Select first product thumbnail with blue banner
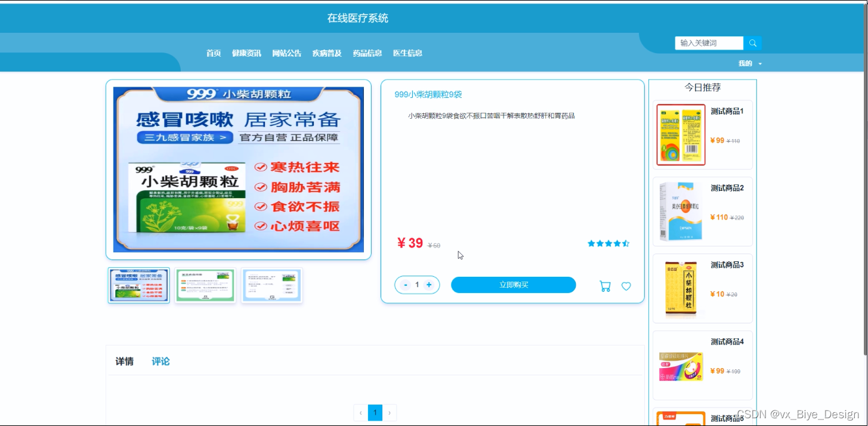868x426 pixels. 139,285
